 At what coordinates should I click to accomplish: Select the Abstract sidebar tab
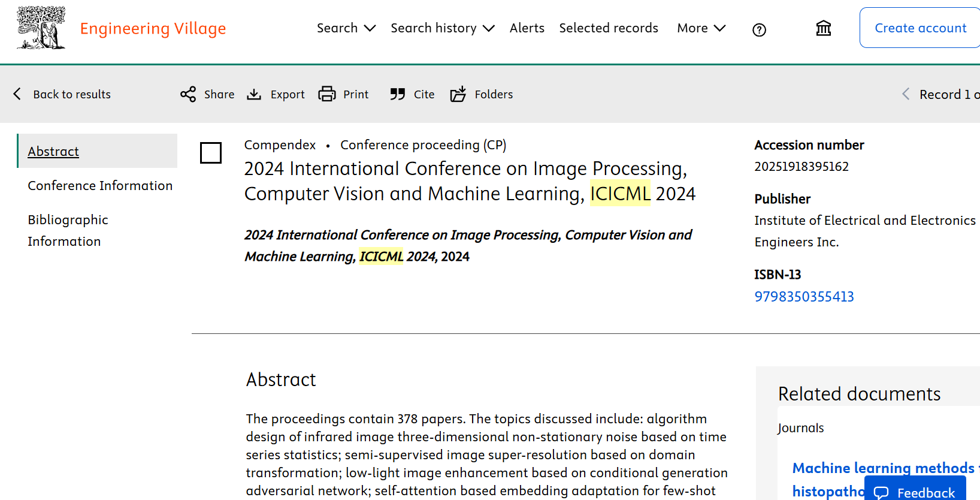pyautogui.click(x=98, y=151)
